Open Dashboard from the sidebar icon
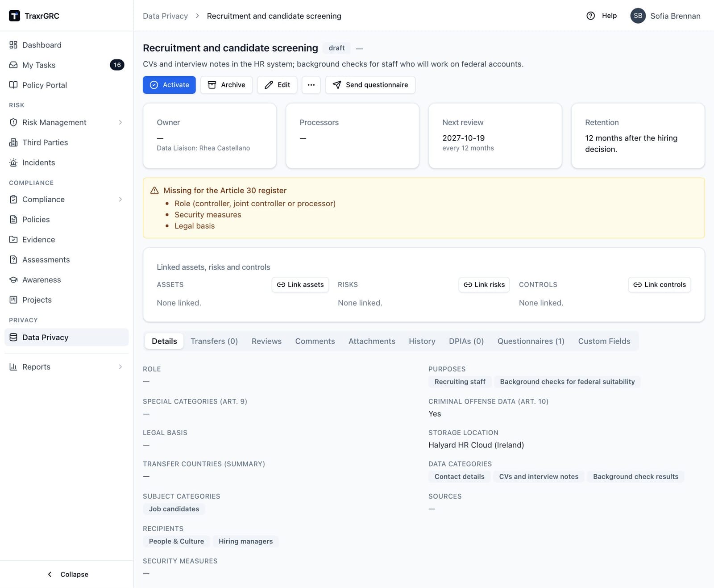Viewport: 714px width, 588px height. click(x=13, y=45)
